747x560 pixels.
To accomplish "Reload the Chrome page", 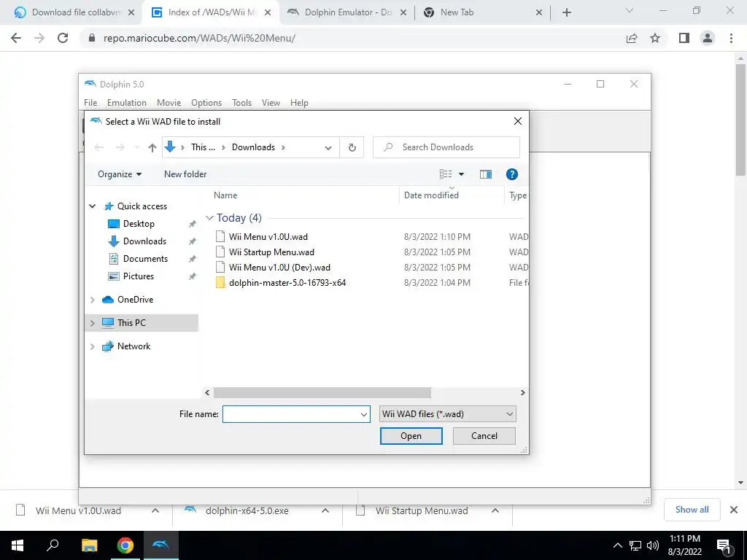I will pos(63,38).
